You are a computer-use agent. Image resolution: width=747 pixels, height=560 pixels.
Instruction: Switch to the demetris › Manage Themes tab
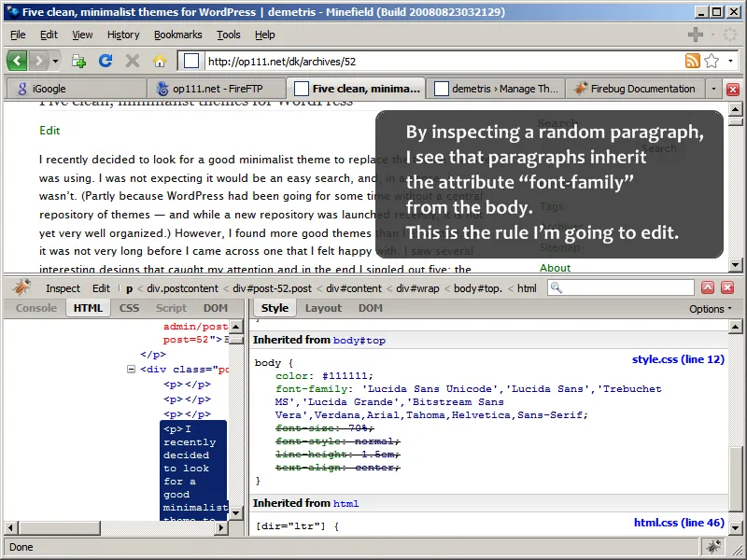point(496,89)
